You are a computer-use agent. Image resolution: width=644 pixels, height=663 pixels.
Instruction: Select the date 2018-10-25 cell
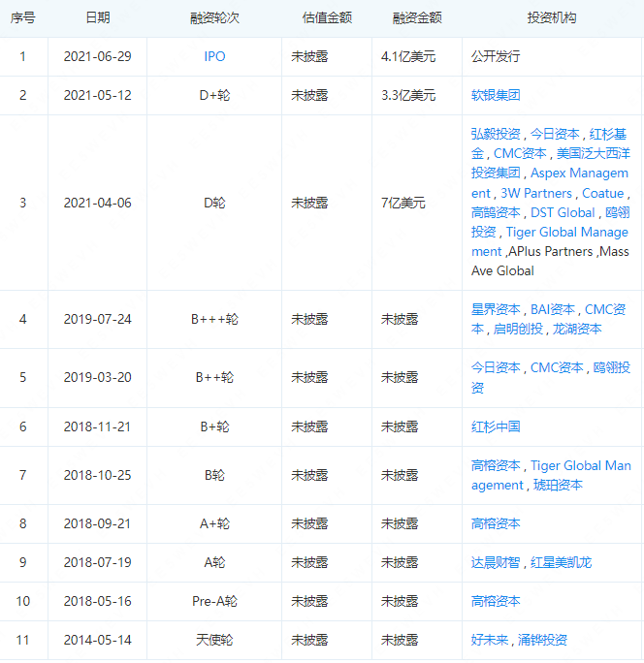tap(97, 475)
